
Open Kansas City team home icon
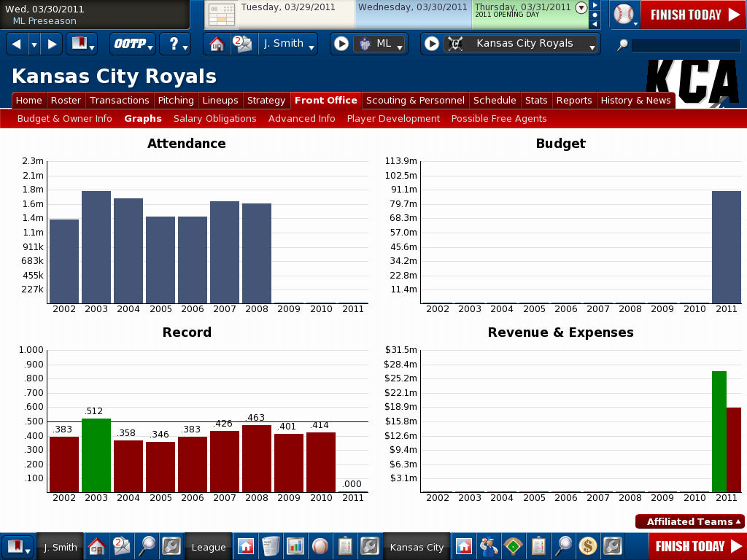coord(463,546)
